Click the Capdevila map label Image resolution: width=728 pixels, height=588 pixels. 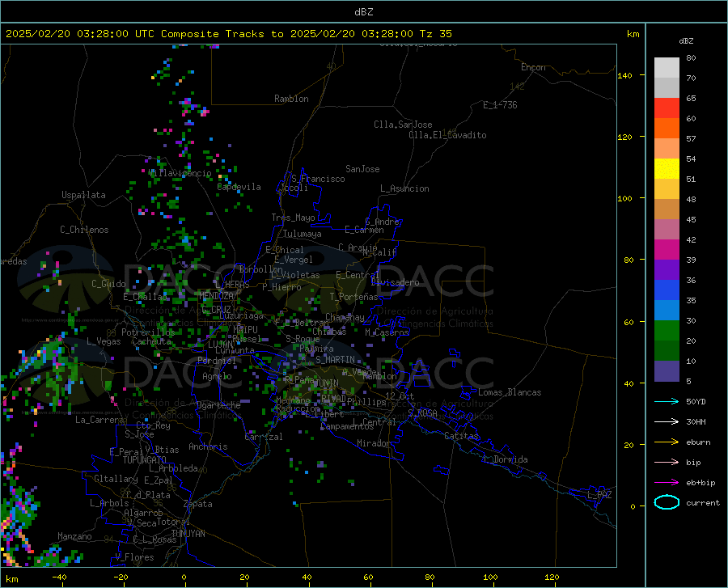(239, 187)
